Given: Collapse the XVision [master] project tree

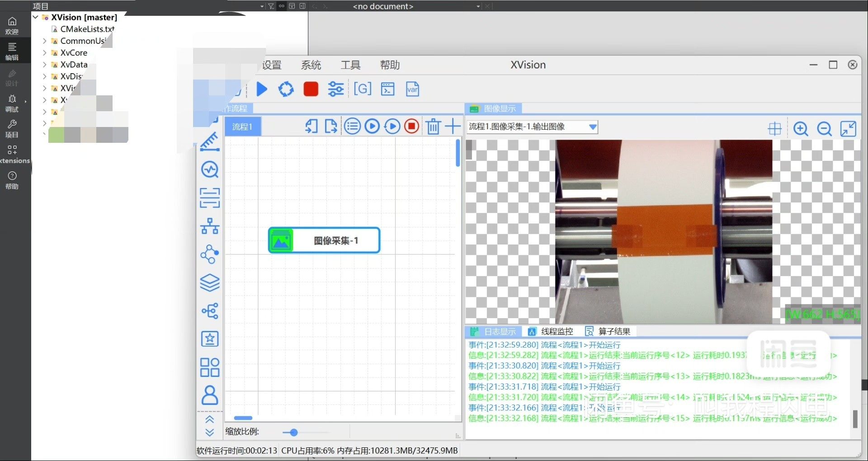Looking at the screenshot, I should click(x=36, y=17).
